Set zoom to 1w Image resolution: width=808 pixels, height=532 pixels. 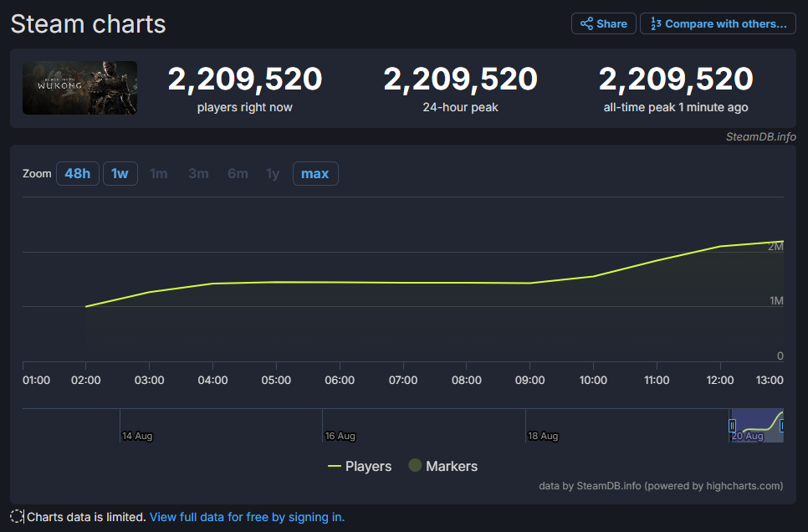(120, 174)
